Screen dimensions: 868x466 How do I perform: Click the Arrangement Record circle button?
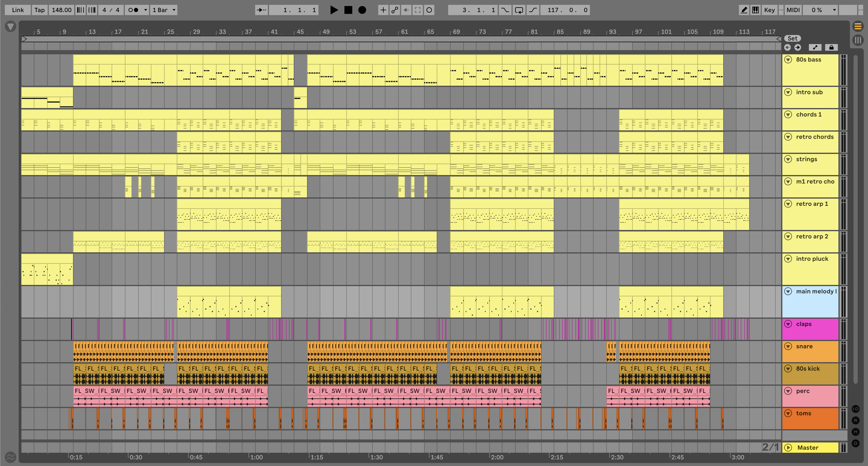[x=362, y=10]
